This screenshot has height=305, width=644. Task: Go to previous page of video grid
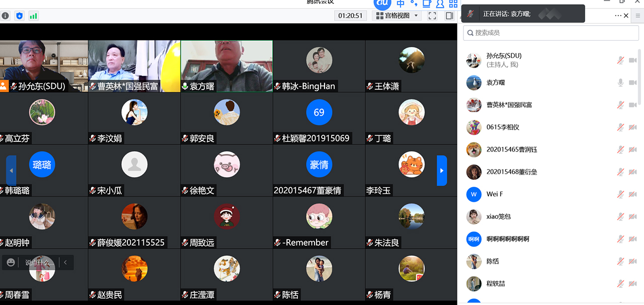pyautogui.click(x=11, y=171)
